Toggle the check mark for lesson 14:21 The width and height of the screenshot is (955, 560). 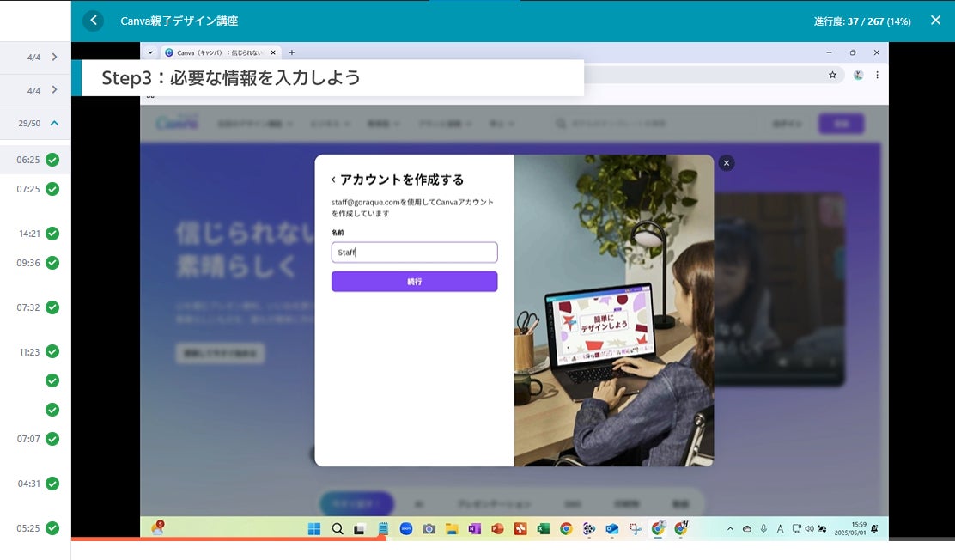click(52, 234)
